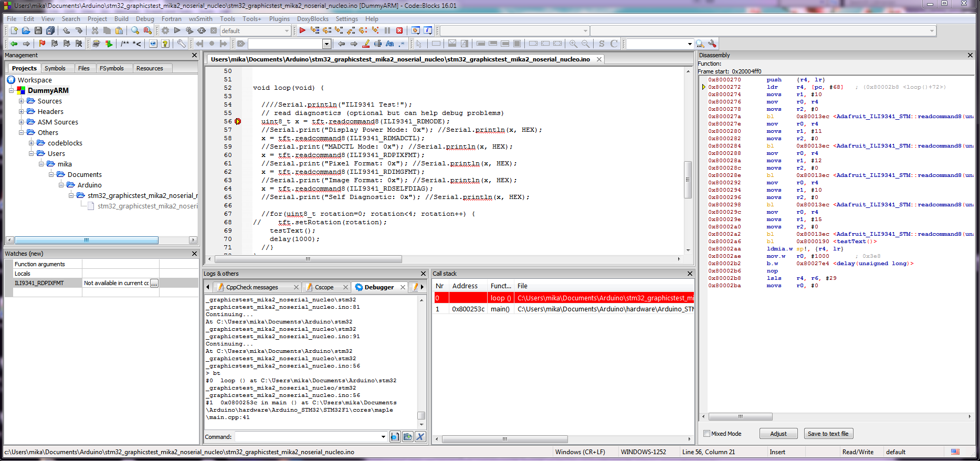Expand the codeblocks folder node

(31, 143)
